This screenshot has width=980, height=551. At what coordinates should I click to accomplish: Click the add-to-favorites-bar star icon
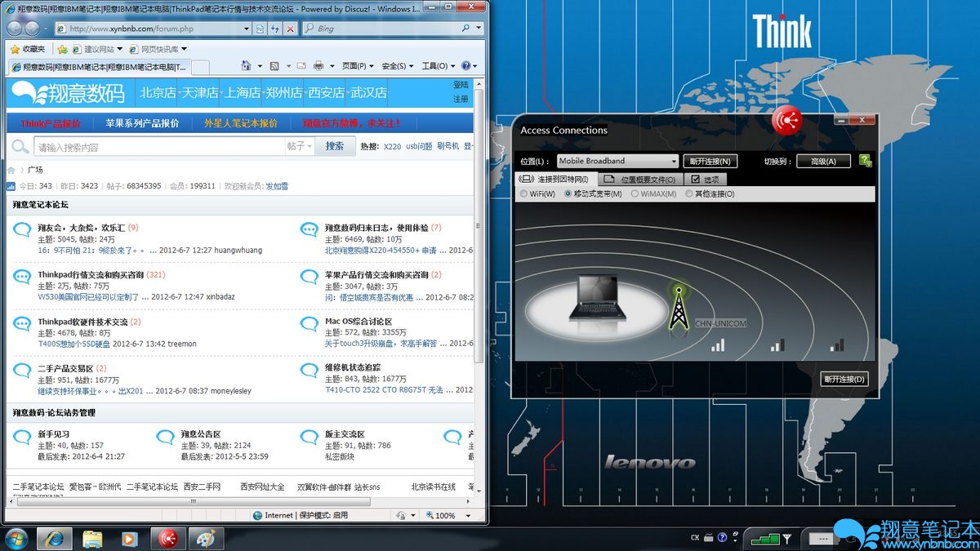62,49
